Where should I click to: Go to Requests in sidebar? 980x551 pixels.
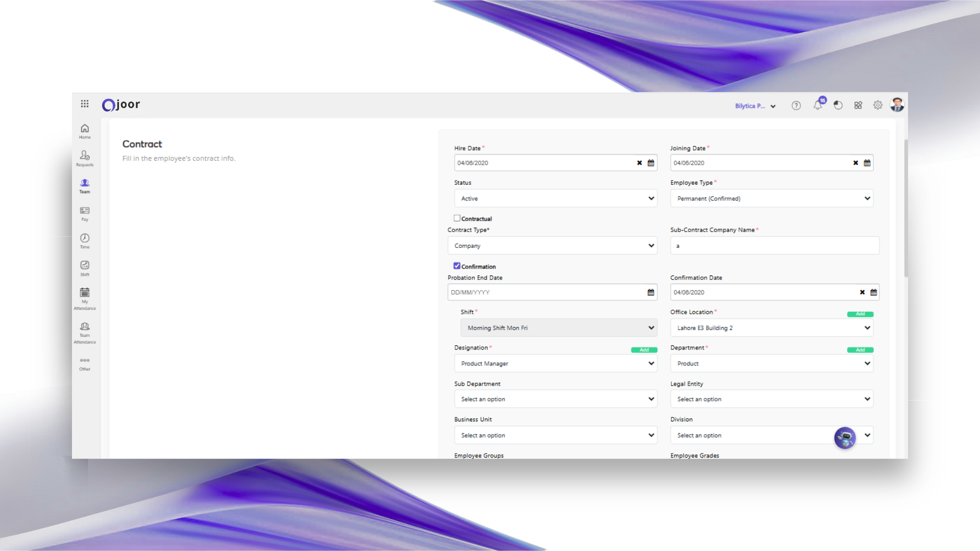[85, 158]
